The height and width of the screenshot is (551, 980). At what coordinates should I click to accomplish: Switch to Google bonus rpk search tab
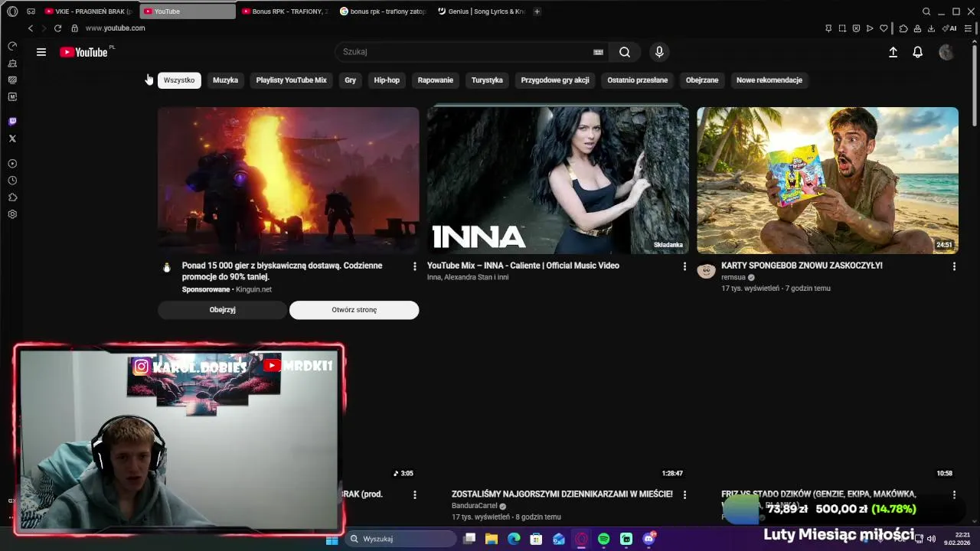point(383,11)
